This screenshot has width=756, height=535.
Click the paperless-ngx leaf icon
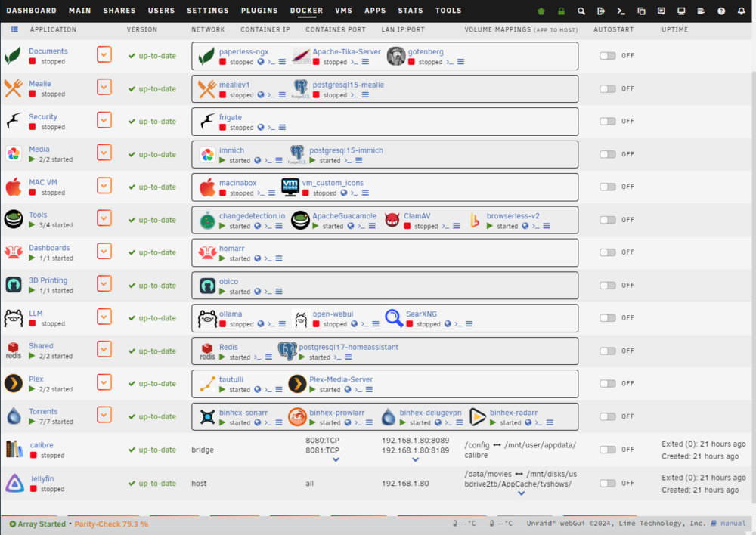(x=206, y=57)
